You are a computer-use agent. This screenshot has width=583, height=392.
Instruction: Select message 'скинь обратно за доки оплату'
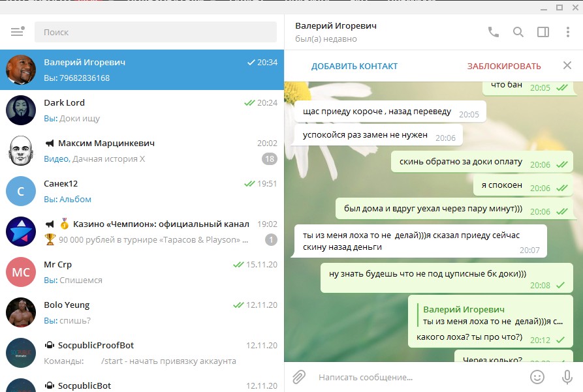point(482,162)
